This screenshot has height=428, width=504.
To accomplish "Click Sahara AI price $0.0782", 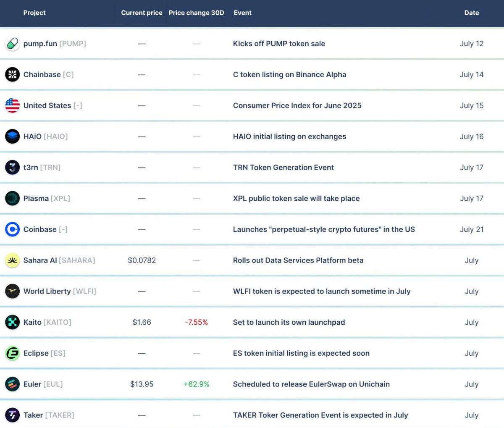I will pos(142,260).
